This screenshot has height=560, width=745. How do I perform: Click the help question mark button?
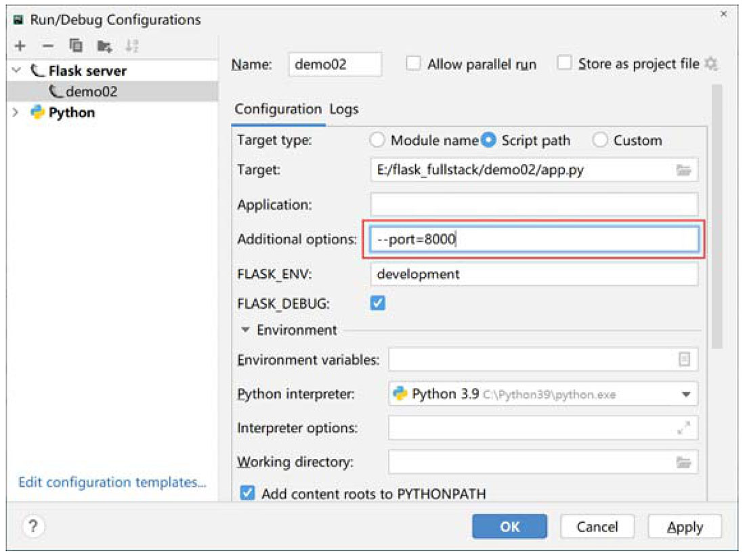tap(33, 526)
